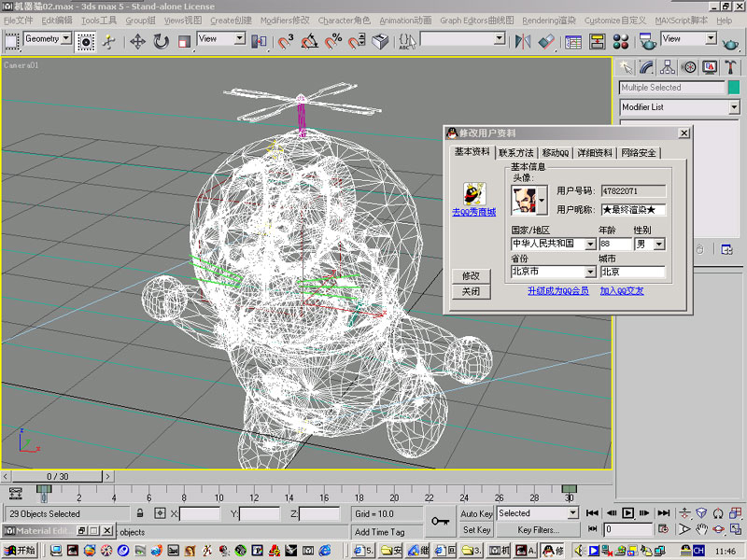The image size is (747, 560).
Task: Toggle Key Mode beside the frame field
Action: (x=592, y=529)
